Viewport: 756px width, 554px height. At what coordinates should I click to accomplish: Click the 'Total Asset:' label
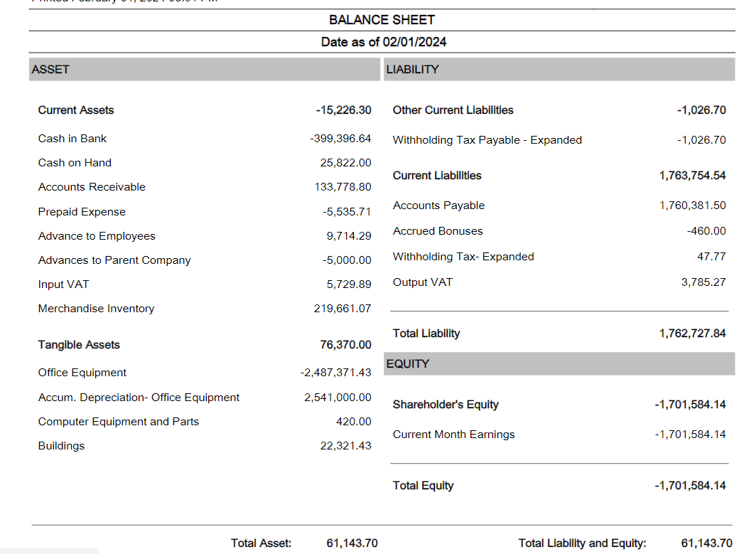[x=261, y=543]
